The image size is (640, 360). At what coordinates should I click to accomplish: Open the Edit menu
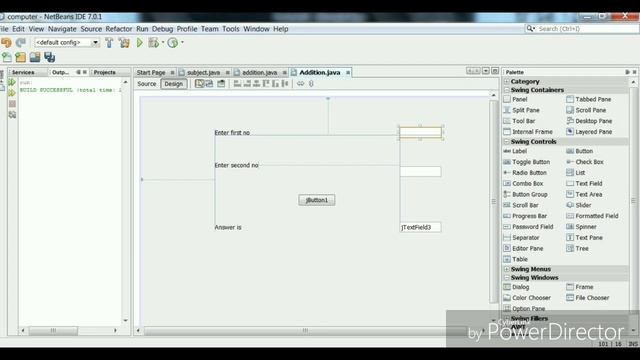point(18,29)
